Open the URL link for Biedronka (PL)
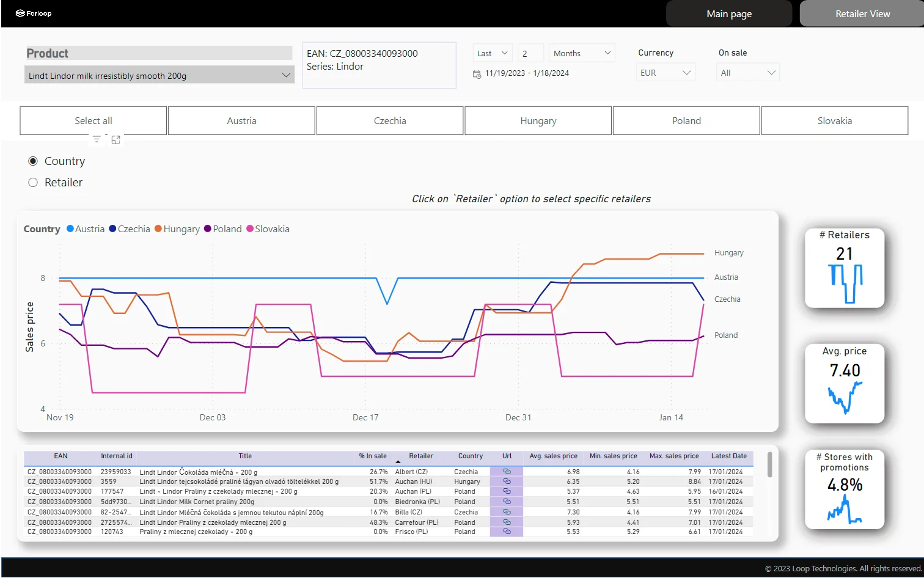 tap(507, 502)
